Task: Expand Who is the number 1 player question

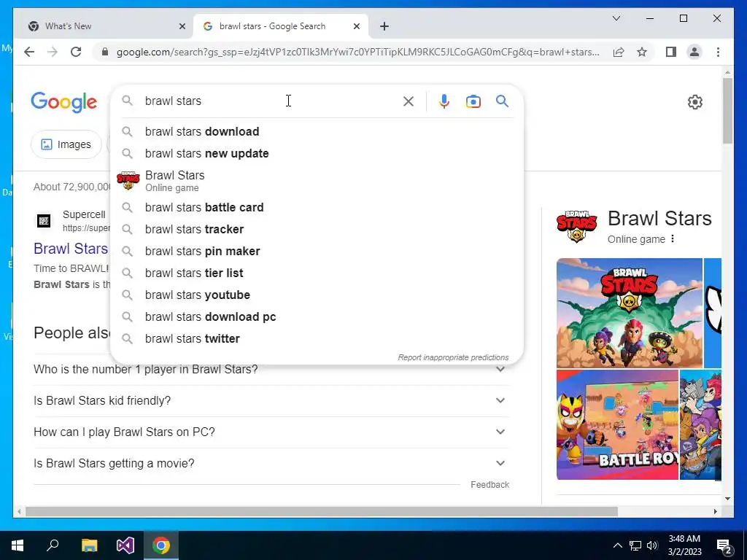Action: click(271, 370)
